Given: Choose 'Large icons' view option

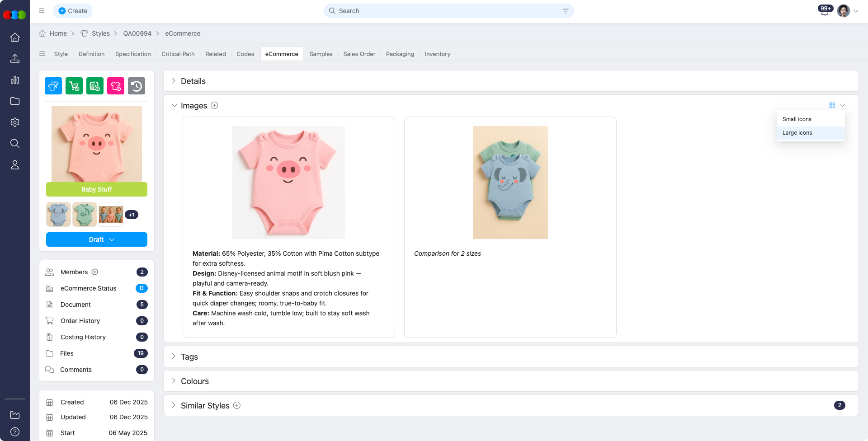Looking at the screenshot, I should coord(797,132).
